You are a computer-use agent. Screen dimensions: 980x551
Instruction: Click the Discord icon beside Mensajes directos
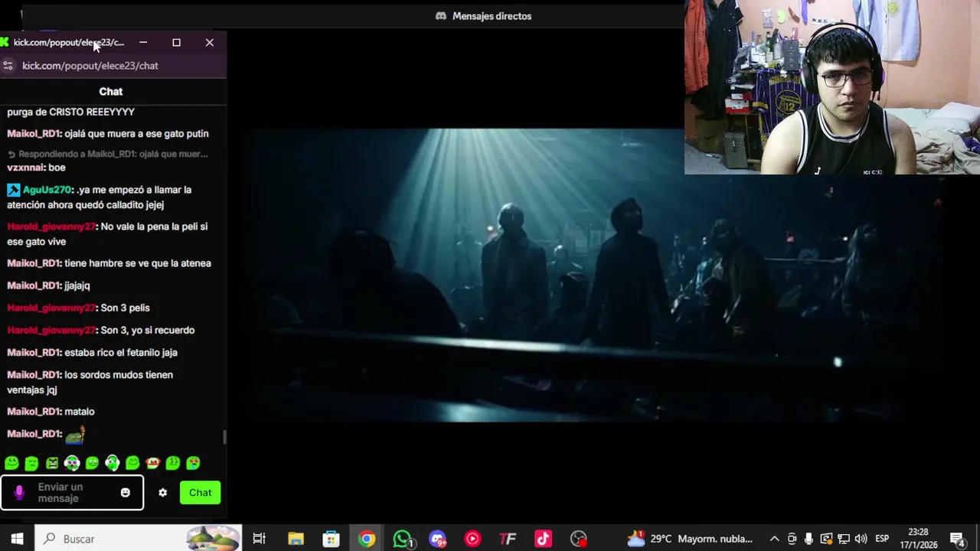[441, 16]
